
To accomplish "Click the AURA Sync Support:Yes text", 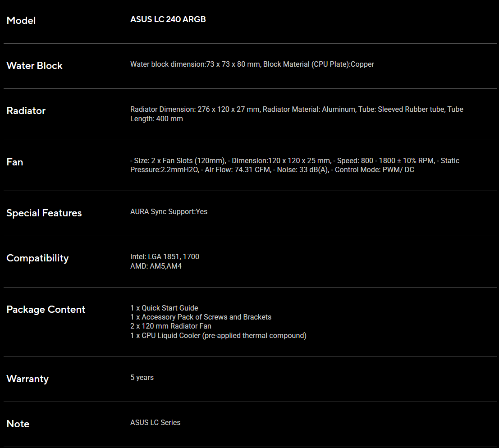I will click(169, 211).
